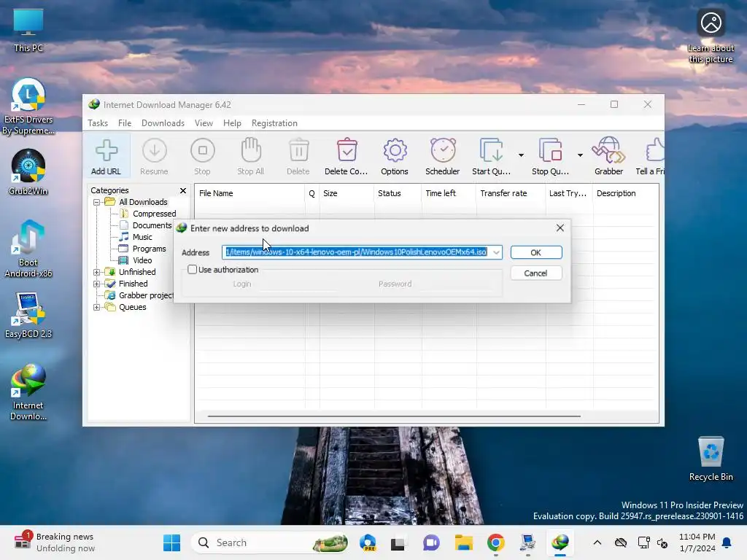Viewport: 747px width, 560px height.
Task: Open Stop Queue dropdown arrow
Action: pos(580,155)
